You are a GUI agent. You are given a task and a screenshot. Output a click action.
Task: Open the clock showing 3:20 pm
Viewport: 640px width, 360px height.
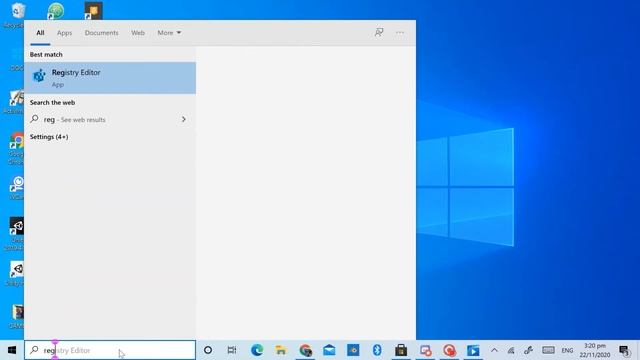click(x=595, y=350)
